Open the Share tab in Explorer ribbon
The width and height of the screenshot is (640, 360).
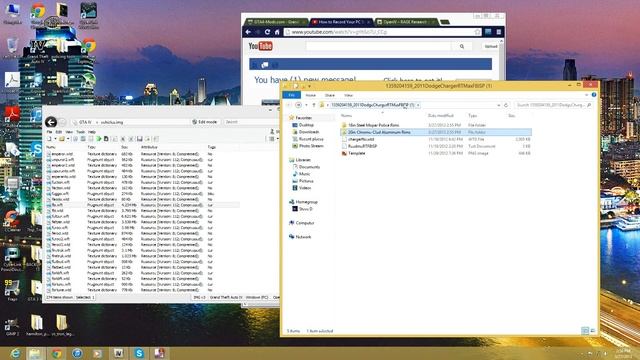click(329, 95)
